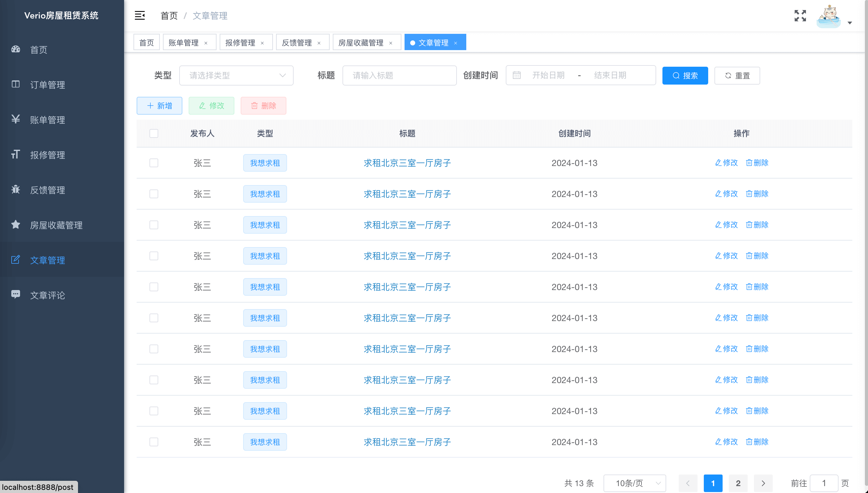Check the first row's checkbox
Image resolution: width=868 pixels, height=493 pixels.
(154, 163)
